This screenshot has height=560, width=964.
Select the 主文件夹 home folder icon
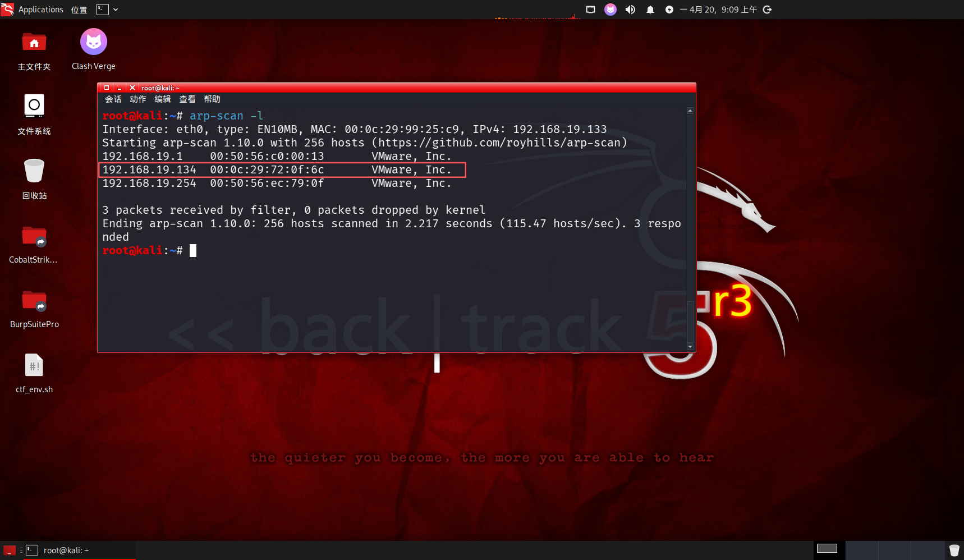pos(34,51)
